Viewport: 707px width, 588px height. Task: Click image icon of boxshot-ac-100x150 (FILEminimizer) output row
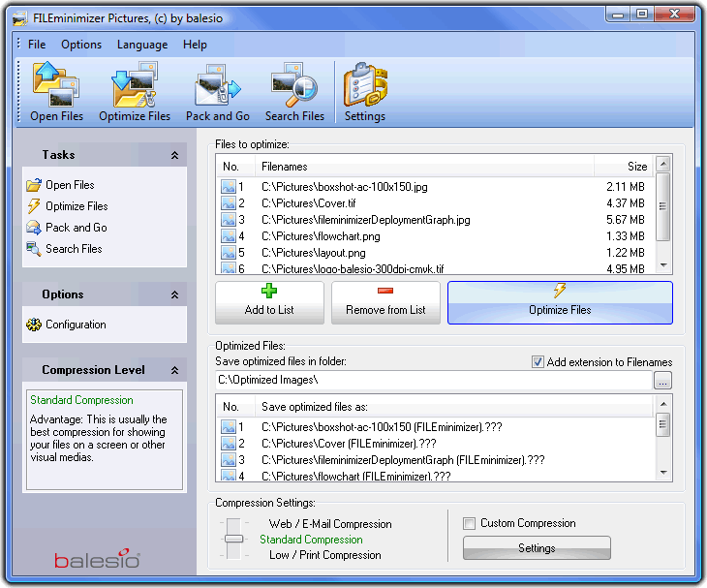tap(229, 427)
